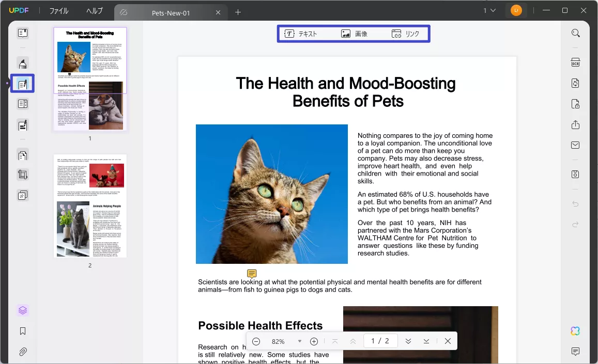Jump to the last page arrow
598x364 pixels.
point(426,341)
